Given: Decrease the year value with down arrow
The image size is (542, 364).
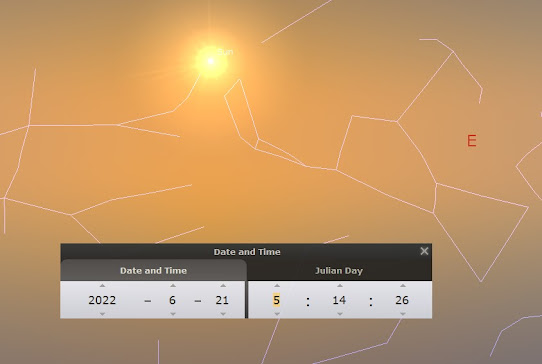Looking at the screenshot, I should [x=102, y=314].
